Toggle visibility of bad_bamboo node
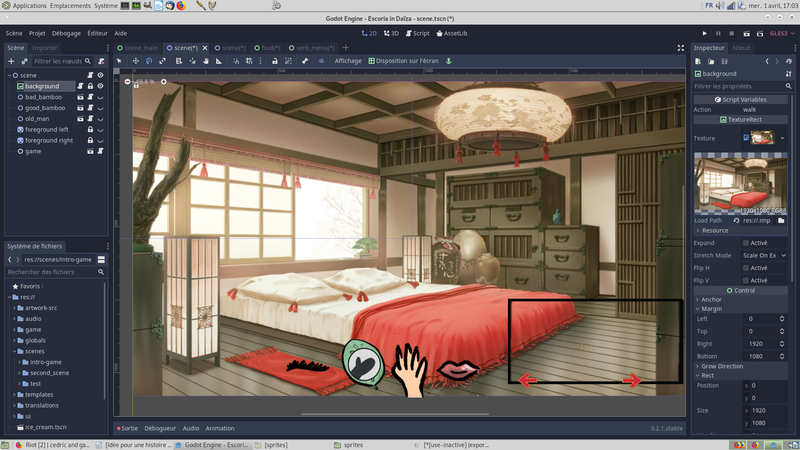This screenshot has height=450, width=800. coord(101,97)
